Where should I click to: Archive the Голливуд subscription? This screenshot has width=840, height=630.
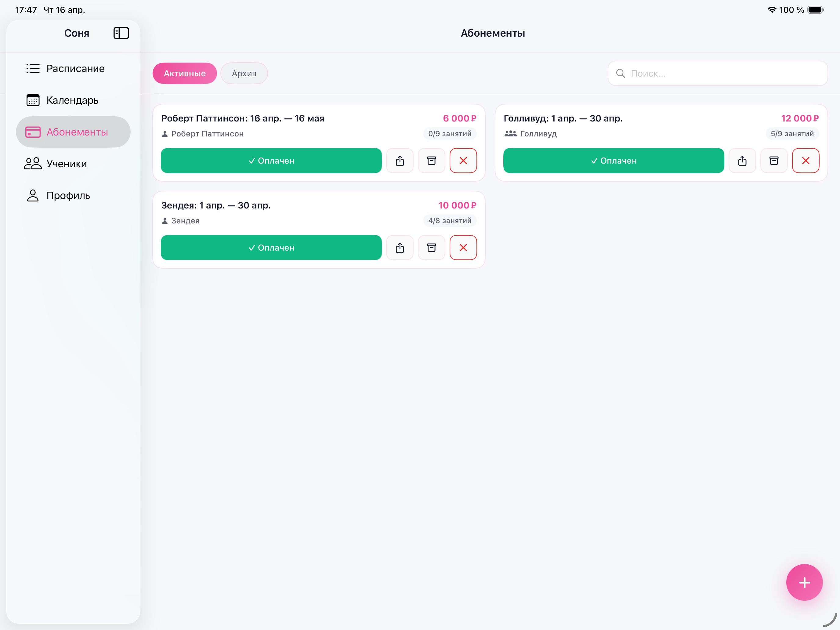[x=773, y=161]
